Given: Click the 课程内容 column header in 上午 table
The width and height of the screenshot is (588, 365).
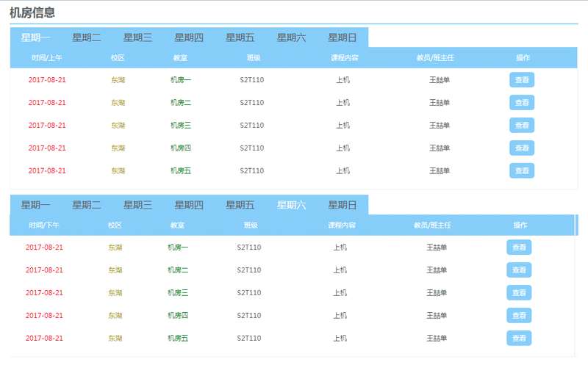Looking at the screenshot, I should click(x=345, y=57).
